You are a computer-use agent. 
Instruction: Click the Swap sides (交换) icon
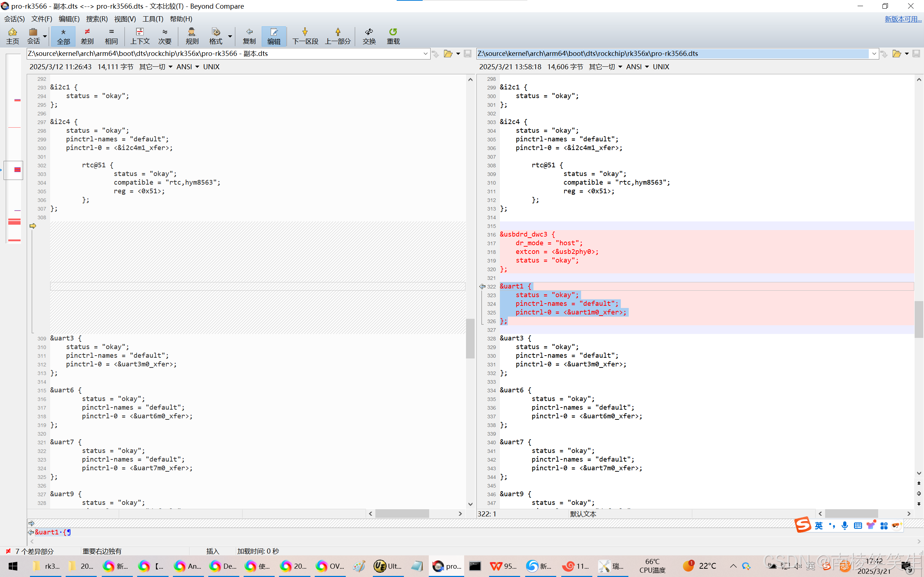click(369, 36)
